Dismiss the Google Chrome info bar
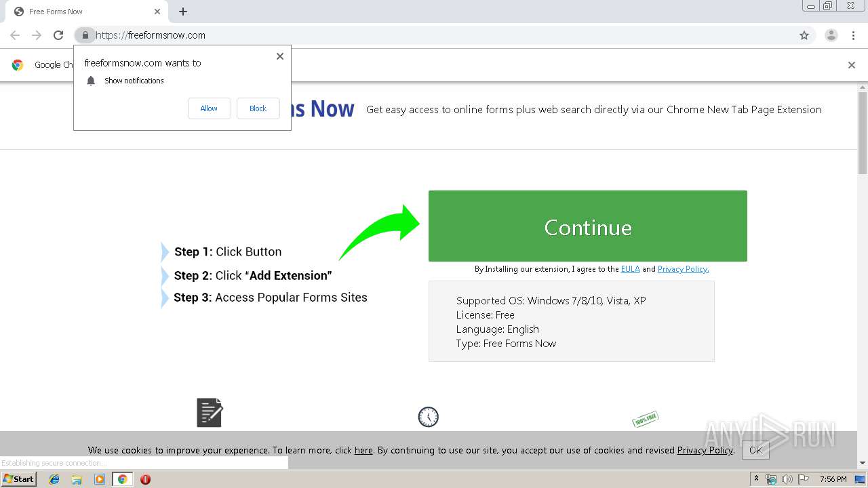 click(852, 65)
